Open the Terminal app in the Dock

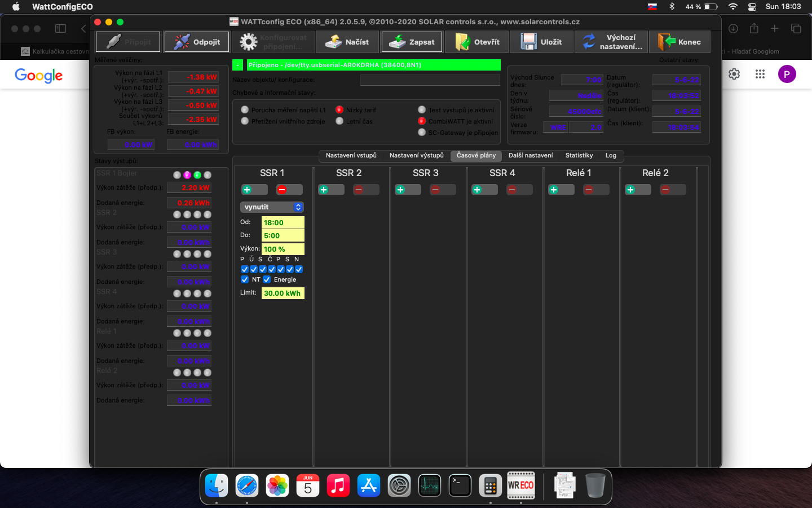(x=460, y=485)
